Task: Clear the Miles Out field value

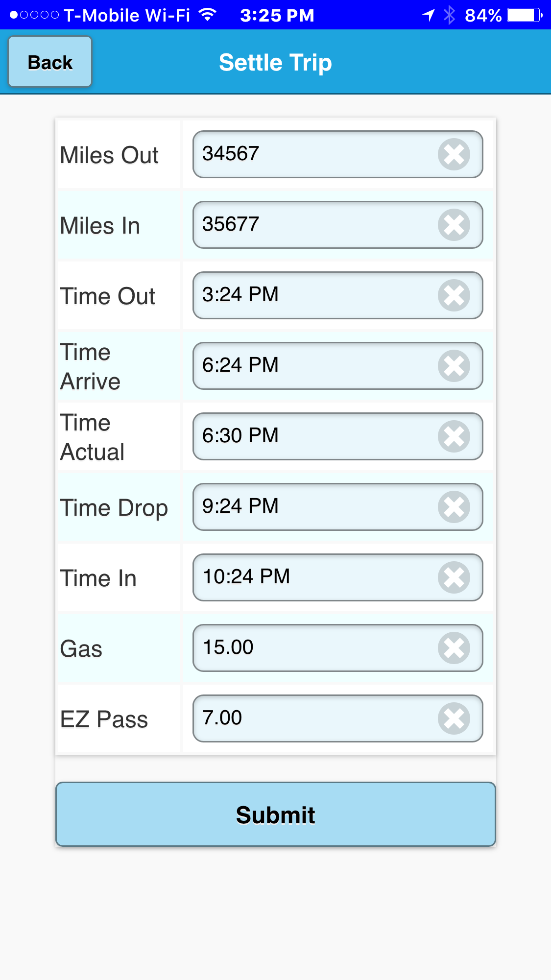Action: point(454,154)
